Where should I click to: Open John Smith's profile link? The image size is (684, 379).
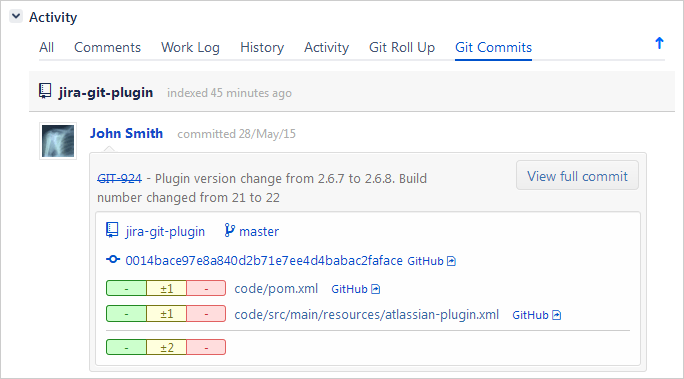point(127,133)
